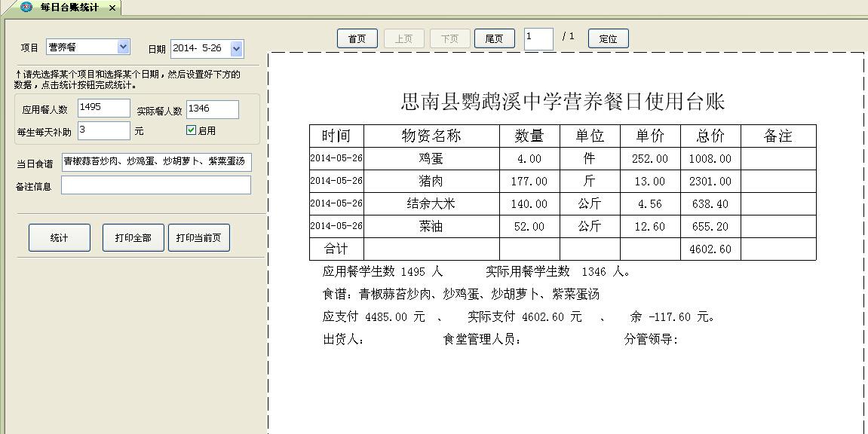Screen dimensions: 868x434
Task: Click the 定位 button
Action: tap(608, 38)
